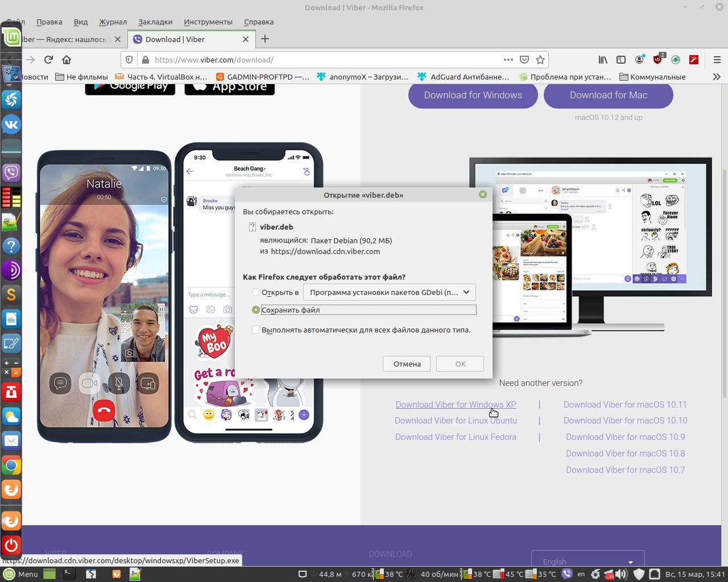
Task: Click OK button in dialog
Action: pos(461,364)
